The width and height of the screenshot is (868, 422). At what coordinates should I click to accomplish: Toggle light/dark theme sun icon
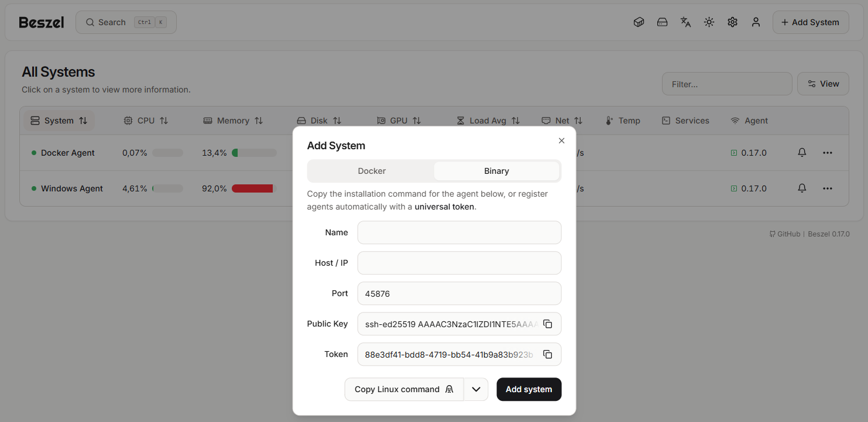(x=709, y=22)
